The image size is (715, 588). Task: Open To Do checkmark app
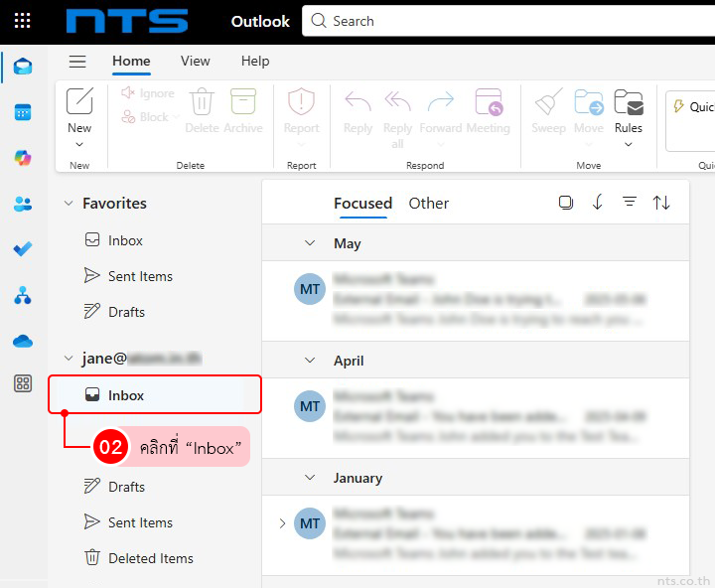coord(23,249)
